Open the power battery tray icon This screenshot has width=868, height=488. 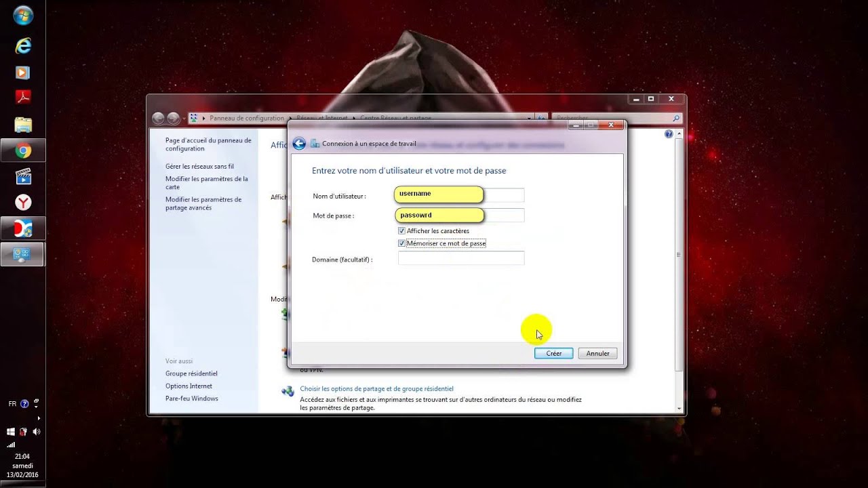pyautogui.click(x=24, y=432)
